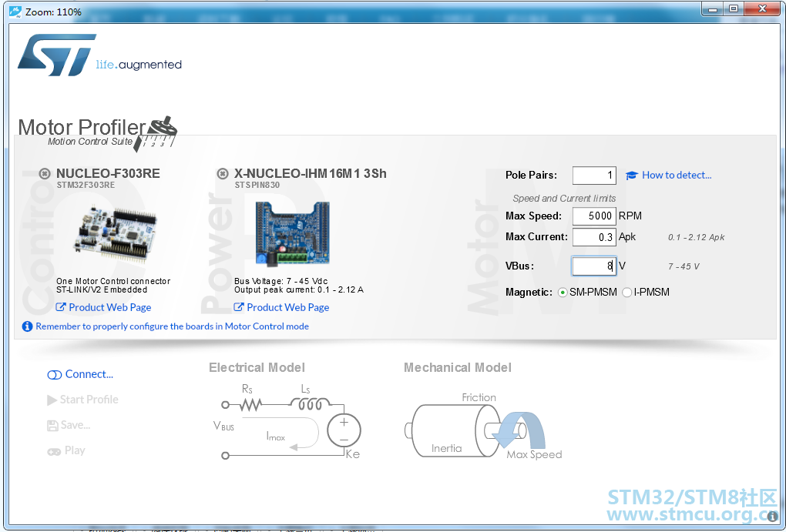
Task: Click the VBus voltage input field
Action: tap(594, 266)
